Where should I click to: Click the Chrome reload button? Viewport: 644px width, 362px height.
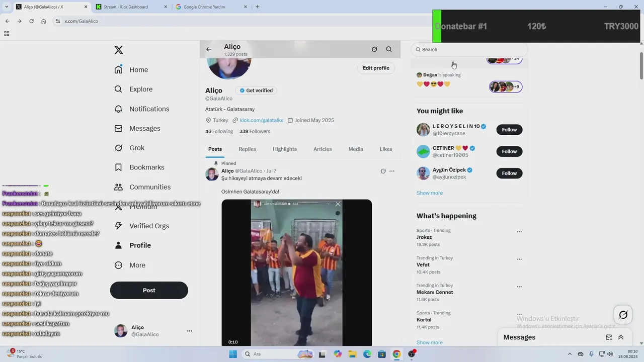click(x=31, y=21)
